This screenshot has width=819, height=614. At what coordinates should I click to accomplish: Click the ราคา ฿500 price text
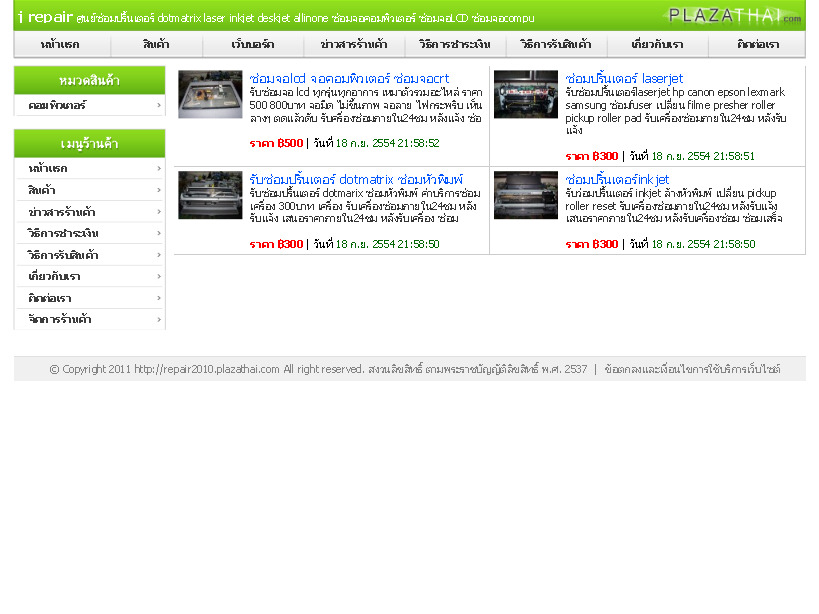(276, 144)
